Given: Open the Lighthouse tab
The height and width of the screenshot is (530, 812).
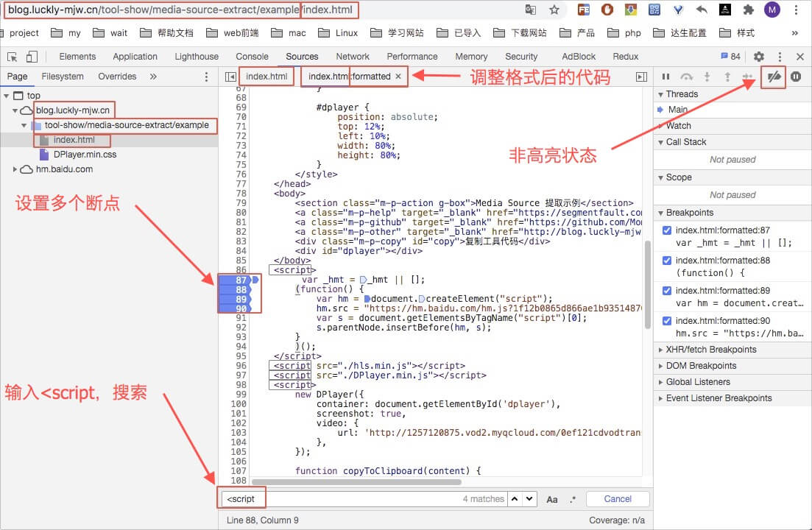Looking at the screenshot, I should [197, 57].
